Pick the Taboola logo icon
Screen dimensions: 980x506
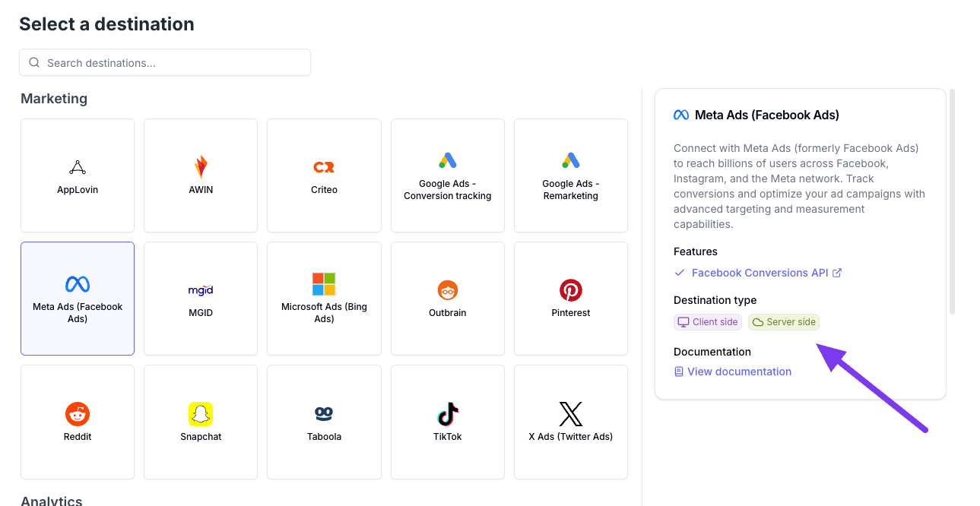pyautogui.click(x=324, y=414)
